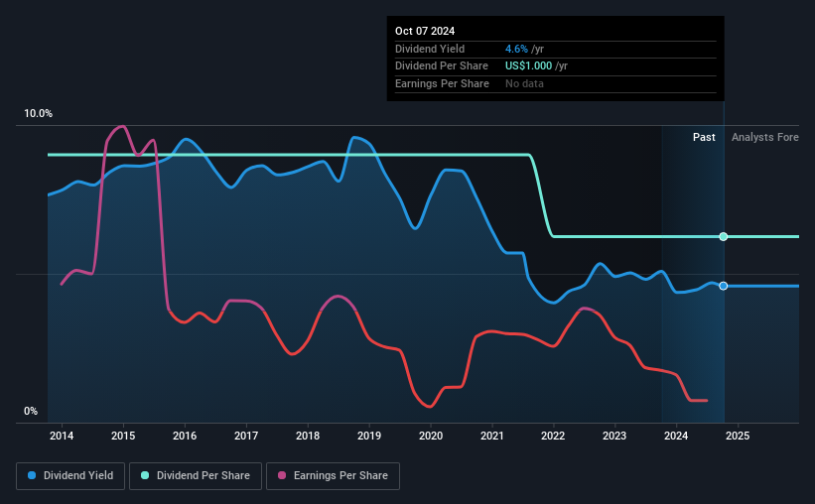This screenshot has height=504, width=815.
Task: Toggle the Earnings Per Share legend button
Action: (x=333, y=476)
